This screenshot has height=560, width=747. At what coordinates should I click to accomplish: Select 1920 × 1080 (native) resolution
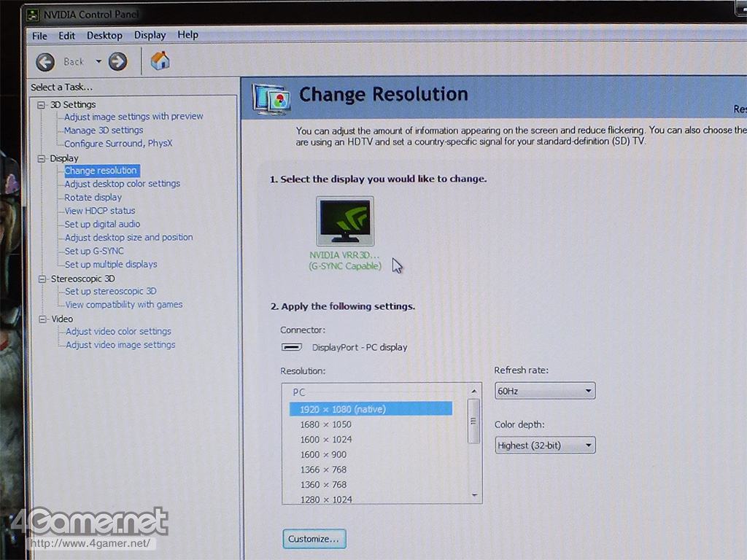click(x=371, y=409)
